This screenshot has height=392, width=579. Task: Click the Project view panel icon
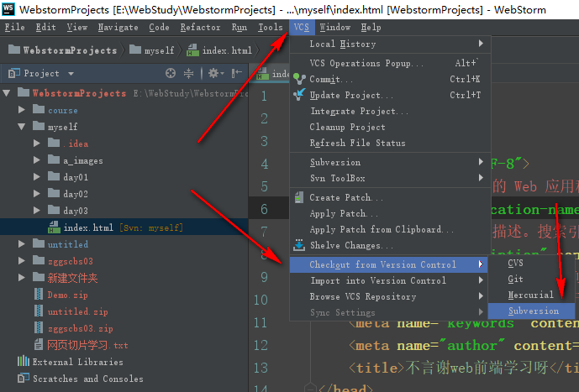pos(14,73)
